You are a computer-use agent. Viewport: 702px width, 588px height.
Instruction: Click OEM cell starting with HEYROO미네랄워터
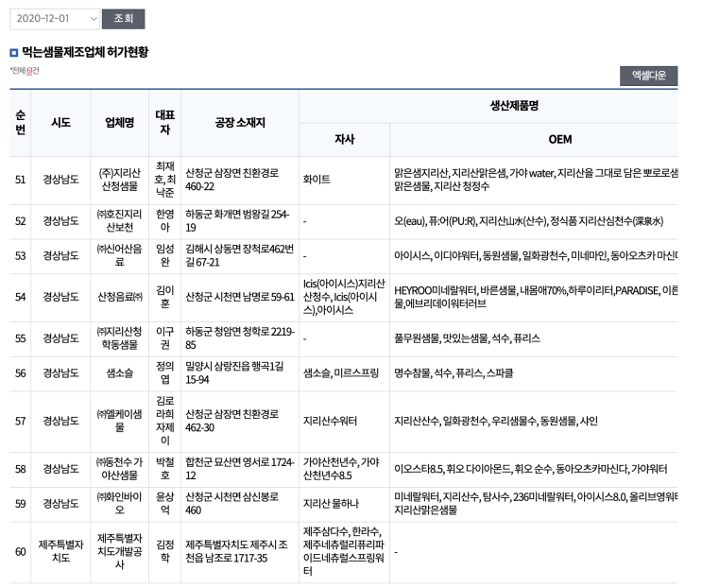536,297
